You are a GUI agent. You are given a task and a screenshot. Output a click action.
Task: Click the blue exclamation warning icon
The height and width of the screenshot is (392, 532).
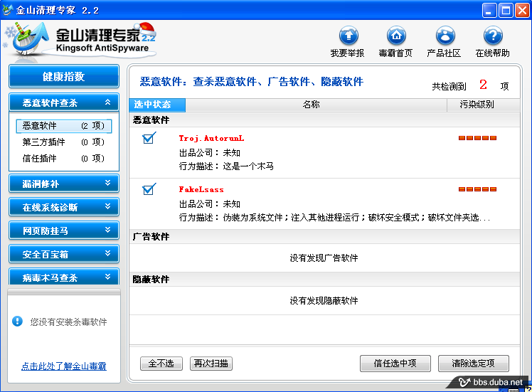17,321
